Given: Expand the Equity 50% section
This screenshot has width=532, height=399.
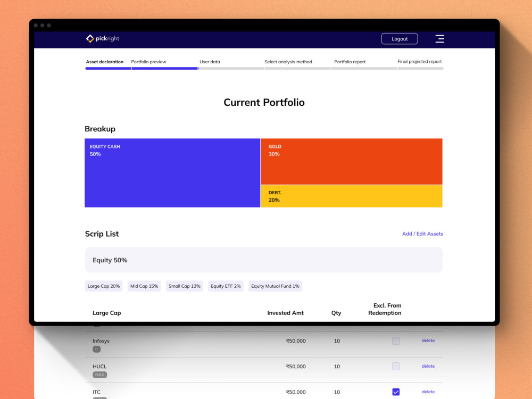Looking at the screenshot, I should coord(264,260).
